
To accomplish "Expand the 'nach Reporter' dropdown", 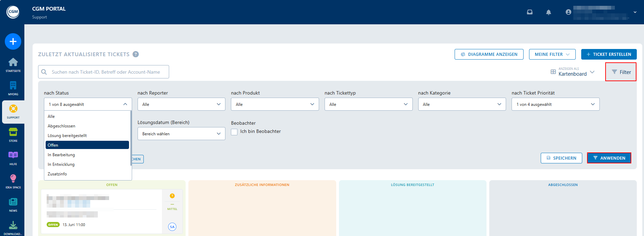I will [x=181, y=104].
